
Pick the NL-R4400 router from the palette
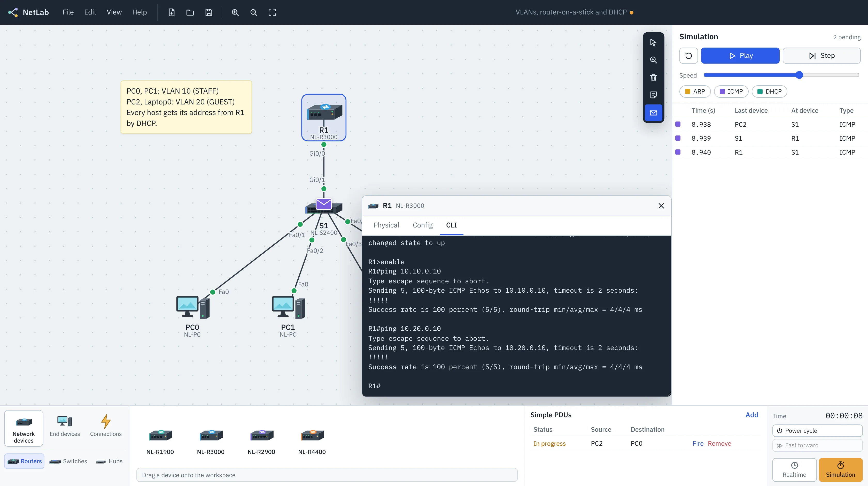click(x=312, y=442)
